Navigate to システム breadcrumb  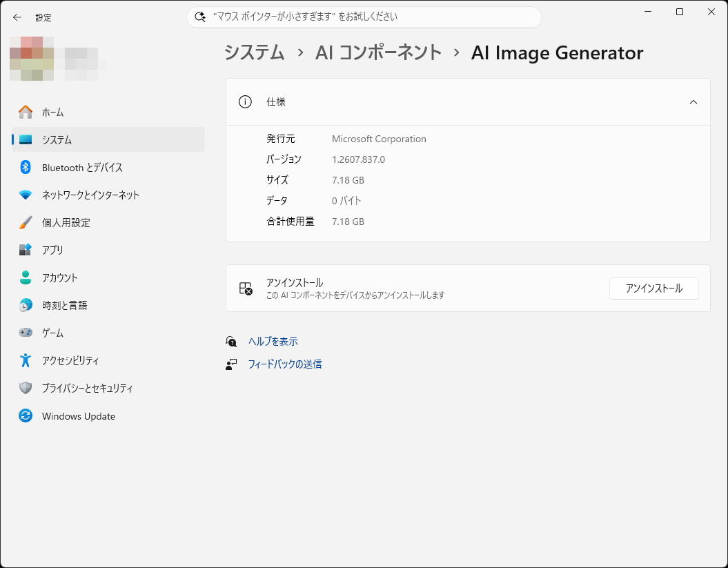(254, 52)
